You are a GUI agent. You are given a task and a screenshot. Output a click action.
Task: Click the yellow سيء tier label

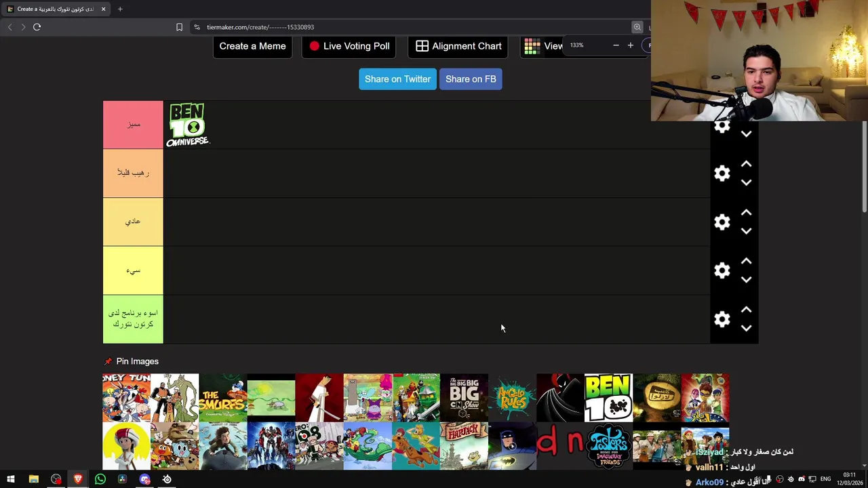point(133,270)
